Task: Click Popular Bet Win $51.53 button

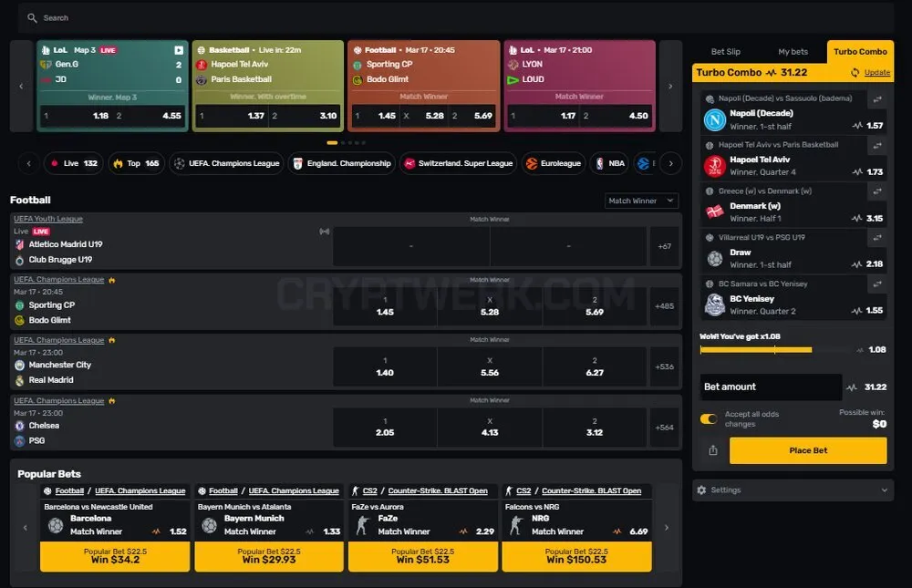Action: pos(423,556)
